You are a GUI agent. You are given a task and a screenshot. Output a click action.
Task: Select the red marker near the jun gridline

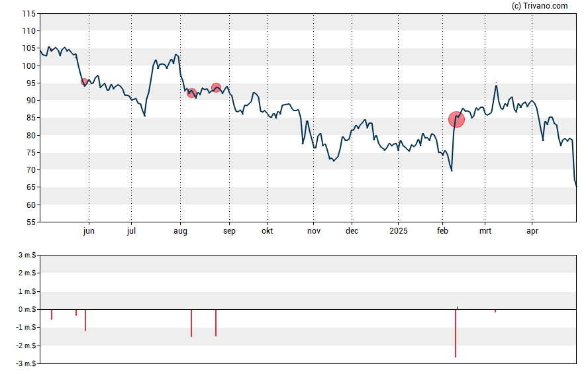84,81
